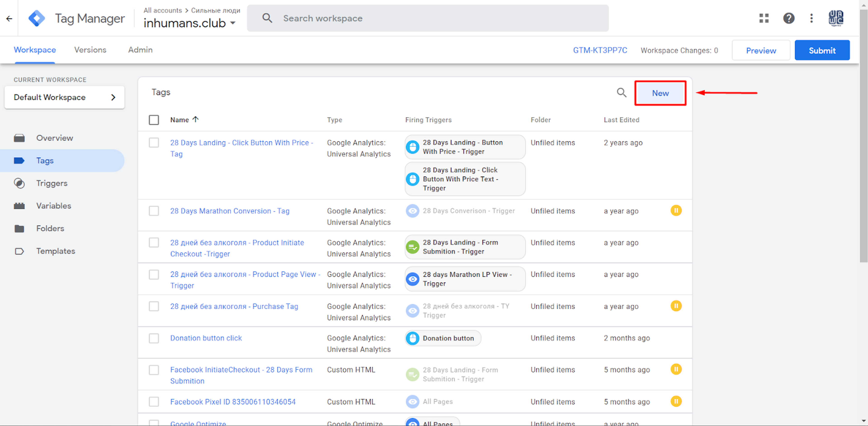
Task: Click the blue Submit button
Action: click(822, 50)
